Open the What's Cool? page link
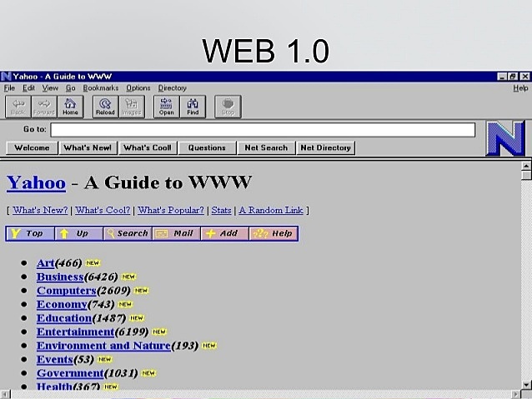 [103, 210]
